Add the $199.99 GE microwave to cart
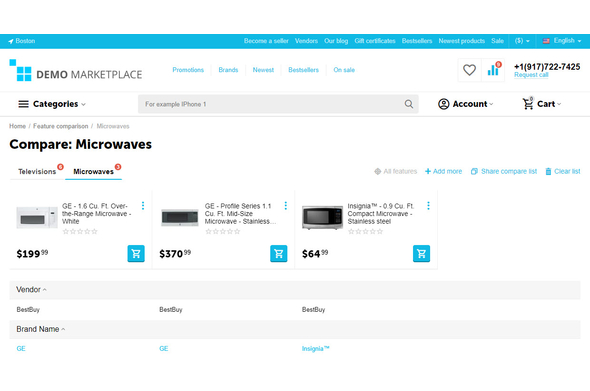 coord(136,254)
